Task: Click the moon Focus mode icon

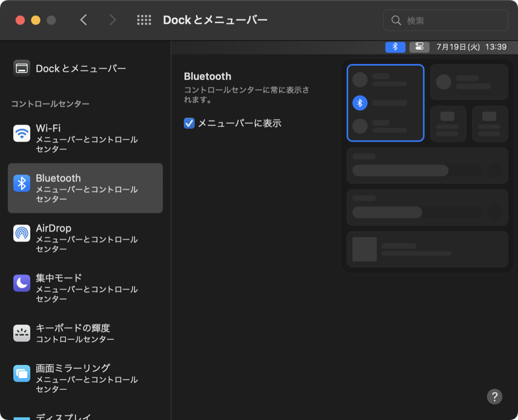Action: click(x=22, y=283)
